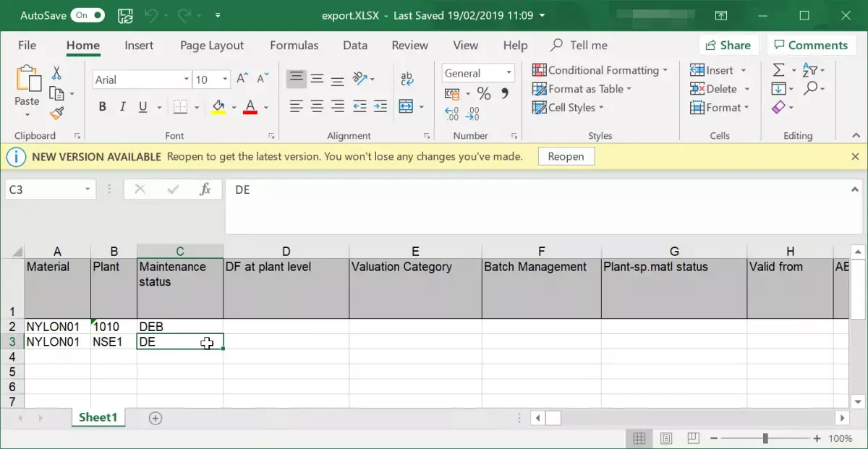Click the Decrease Indent icon
The height and width of the screenshot is (449, 868).
pos(359,106)
